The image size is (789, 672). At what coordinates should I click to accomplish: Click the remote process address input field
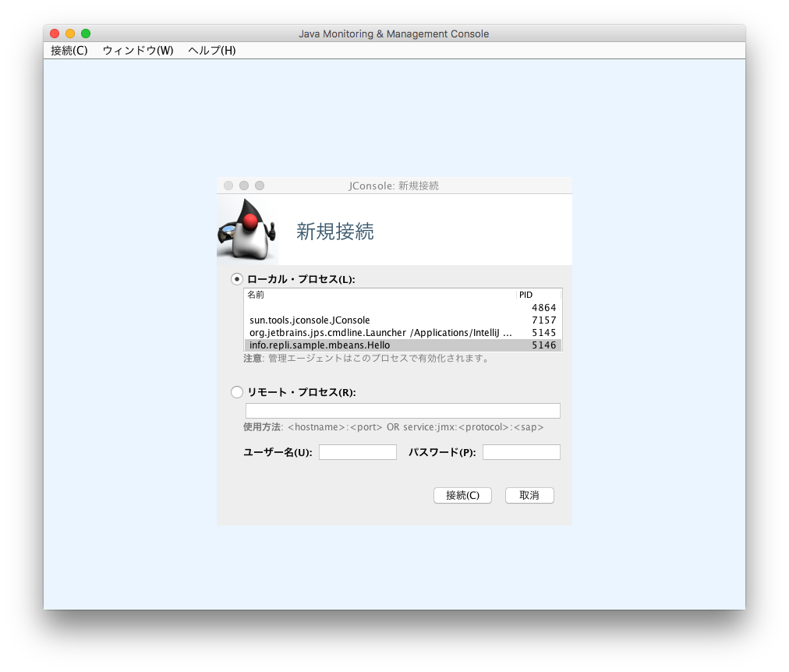[402, 410]
